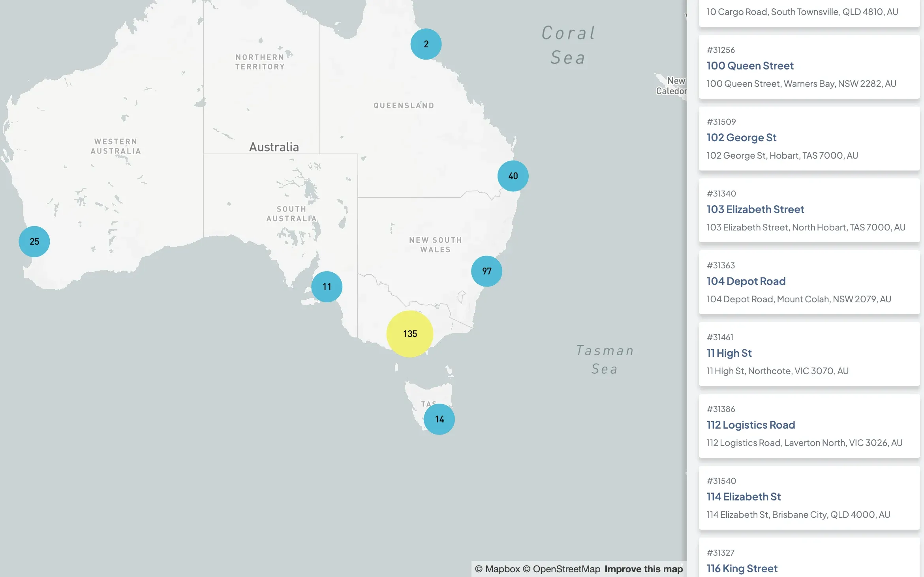
Task: Click the ID #31386 label
Action: (721, 409)
